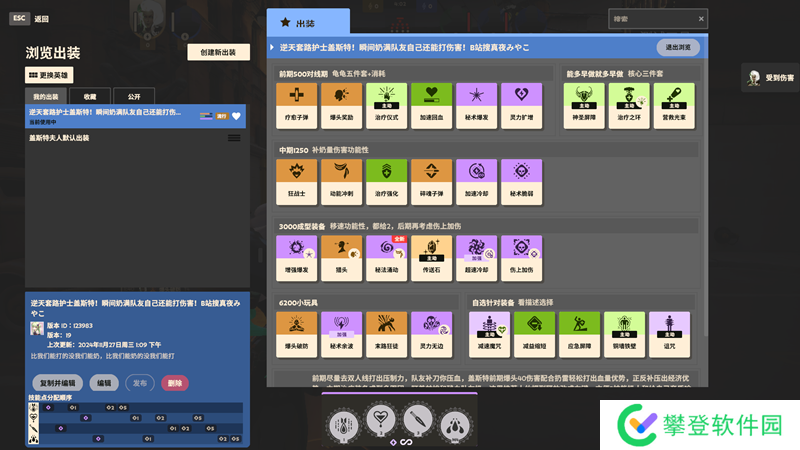Open the menu lines on 盖斯特夫人默认出装

pos(234,138)
